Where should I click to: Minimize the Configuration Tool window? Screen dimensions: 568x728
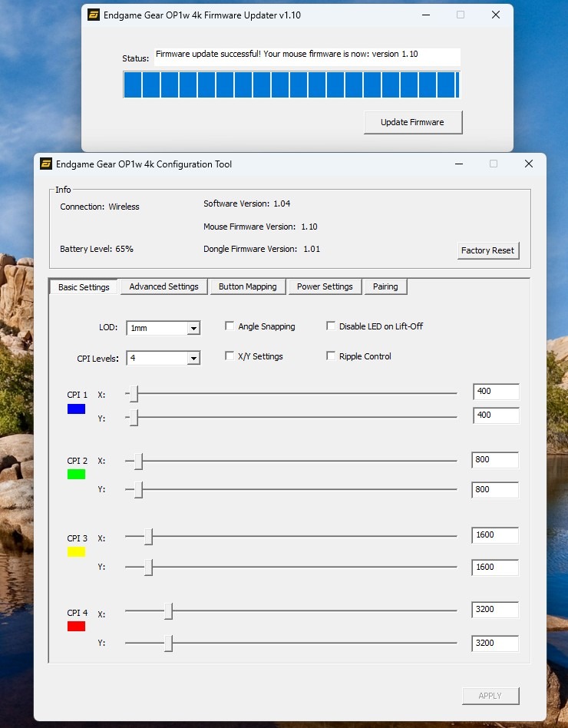[459, 164]
